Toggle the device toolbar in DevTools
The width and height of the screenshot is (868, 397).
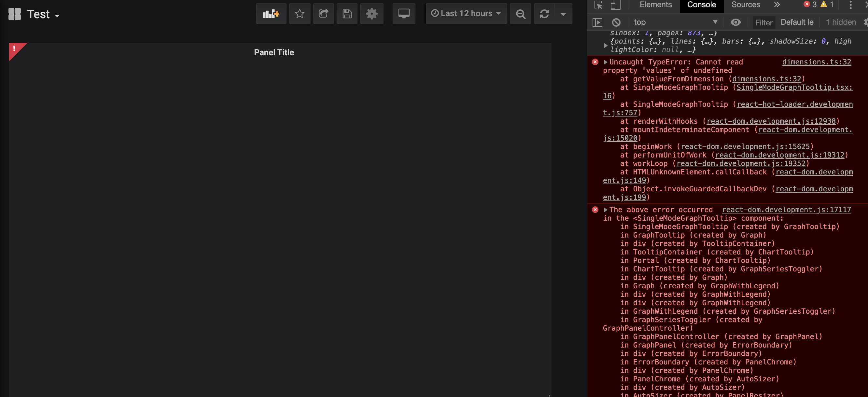[x=615, y=5]
